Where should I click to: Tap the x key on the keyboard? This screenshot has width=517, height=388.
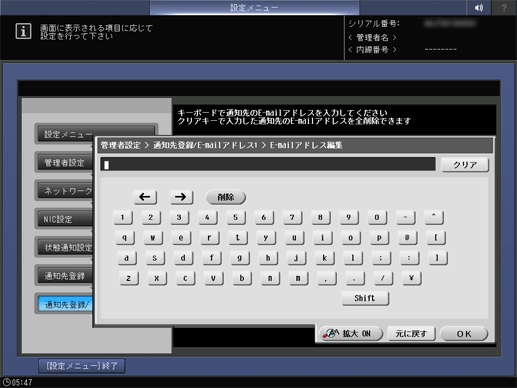157,278
